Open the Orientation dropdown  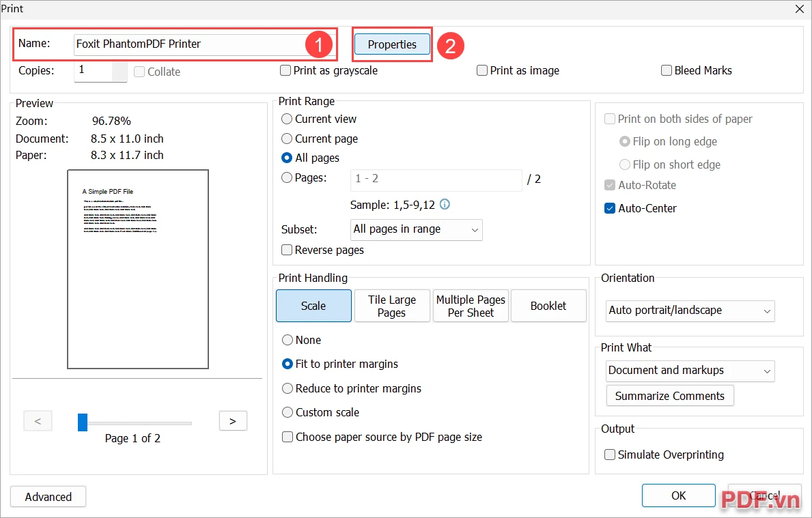tap(690, 311)
